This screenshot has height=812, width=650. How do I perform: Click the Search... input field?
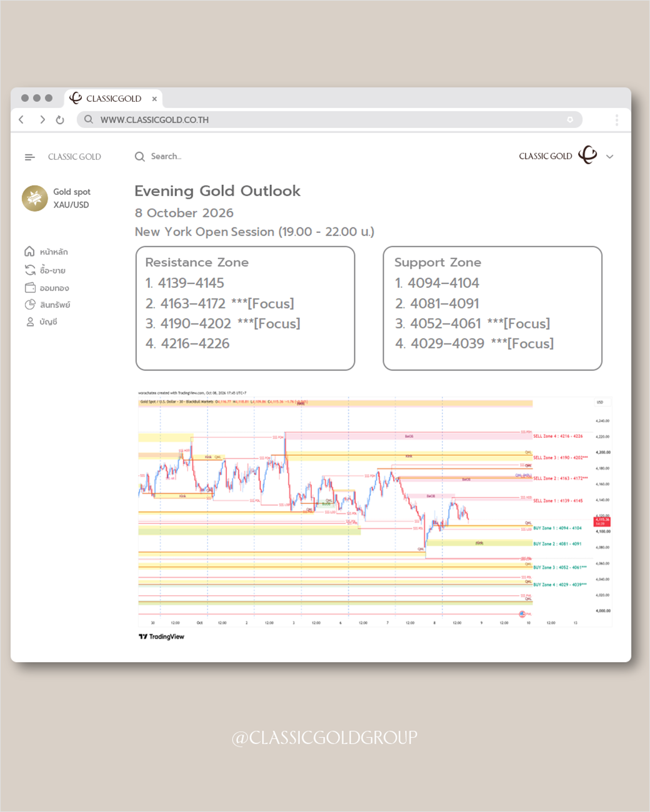[x=166, y=156]
